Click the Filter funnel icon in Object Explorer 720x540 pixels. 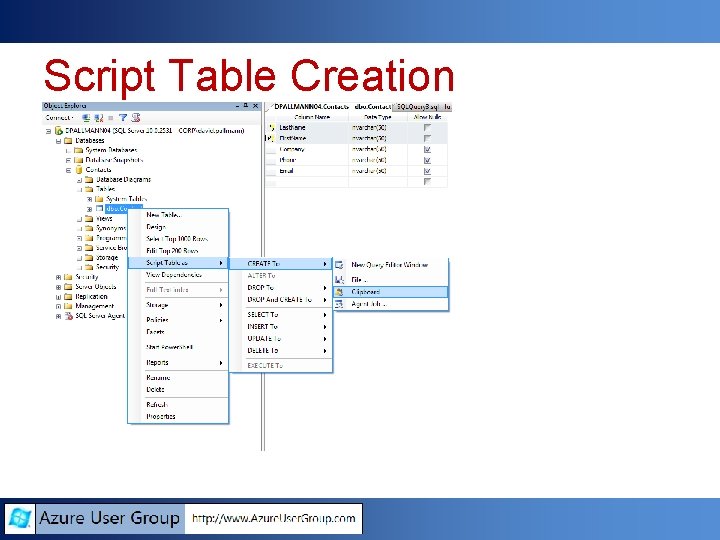click(x=123, y=118)
